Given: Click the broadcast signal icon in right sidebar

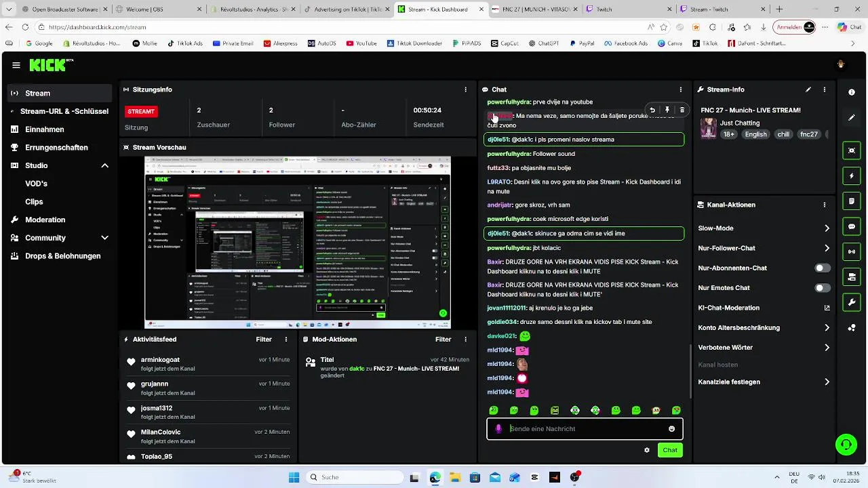Looking at the screenshot, I should click(852, 251).
